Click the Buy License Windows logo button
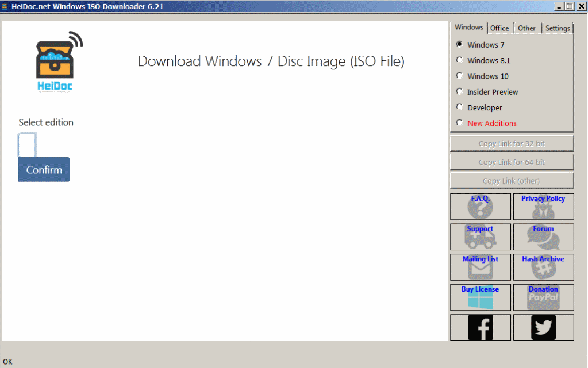This screenshot has height=368, width=588. tap(481, 297)
